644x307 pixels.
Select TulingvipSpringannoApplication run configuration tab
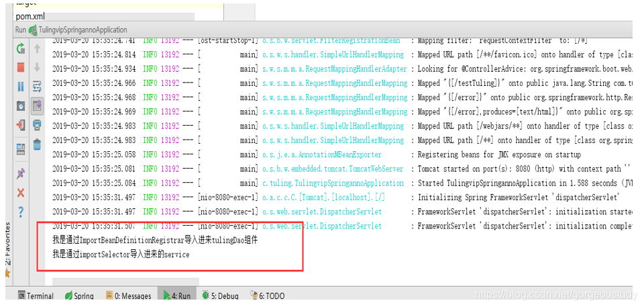(x=83, y=30)
